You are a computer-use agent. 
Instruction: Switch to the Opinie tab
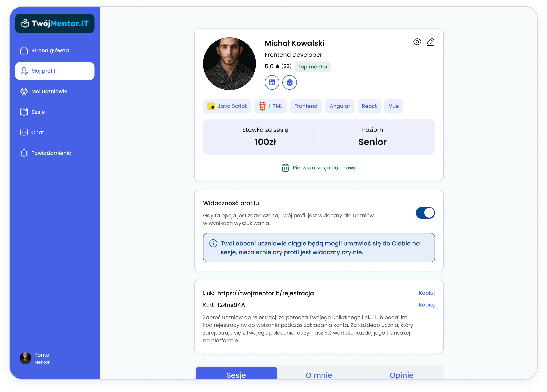point(401,375)
